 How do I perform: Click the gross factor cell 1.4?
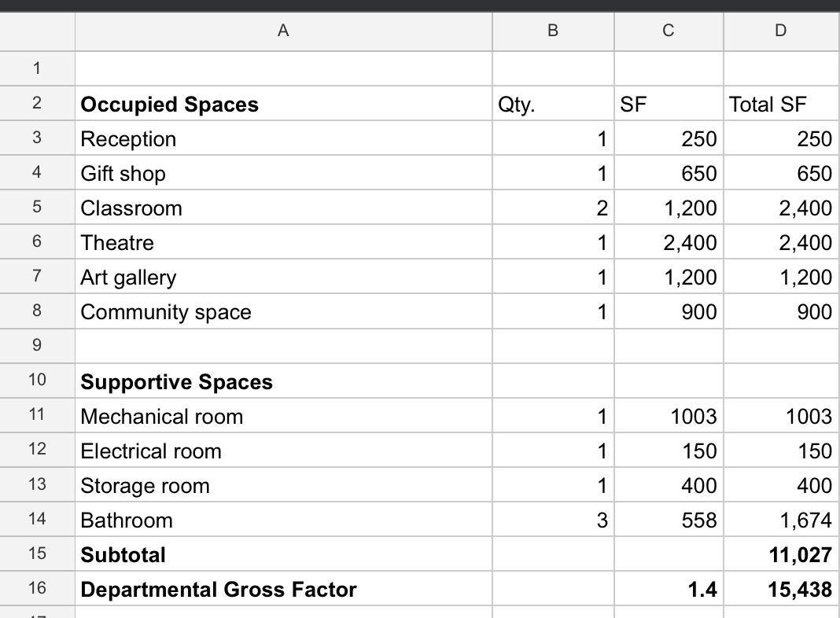pyautogui.click(x=668, y=590)
